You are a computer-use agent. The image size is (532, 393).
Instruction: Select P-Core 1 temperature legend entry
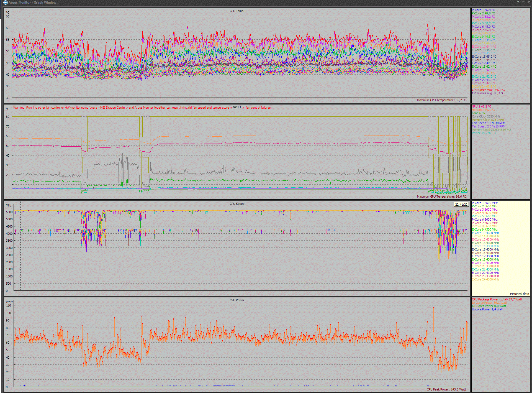pyautogui.click(x=483, y=10)
